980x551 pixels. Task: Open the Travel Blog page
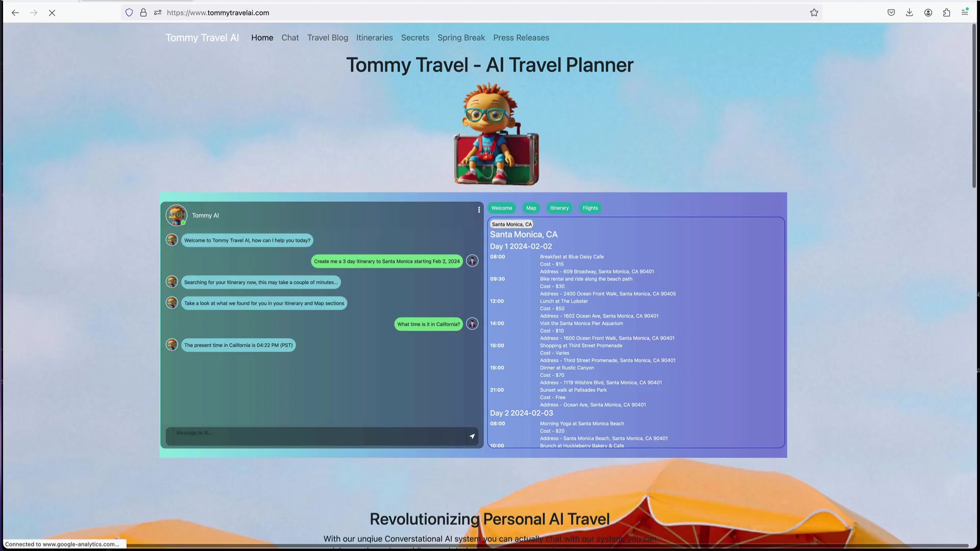point(328,38)
